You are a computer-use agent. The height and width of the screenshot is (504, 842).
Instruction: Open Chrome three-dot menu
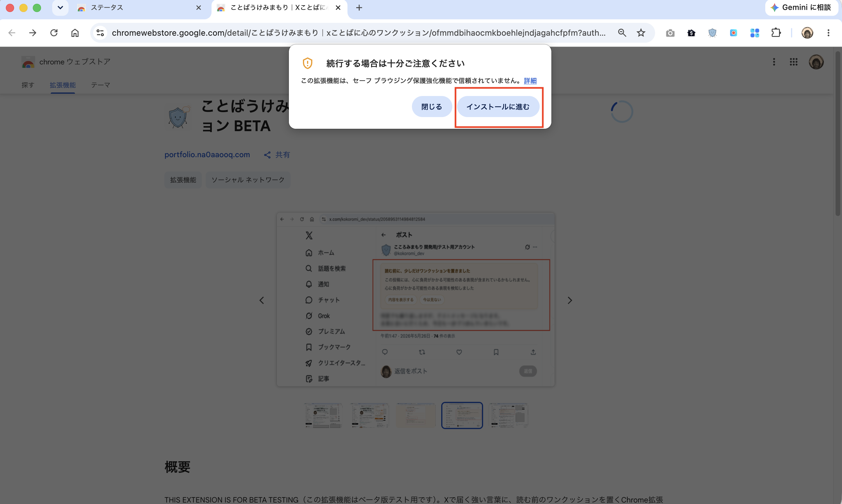coord(829,33)
